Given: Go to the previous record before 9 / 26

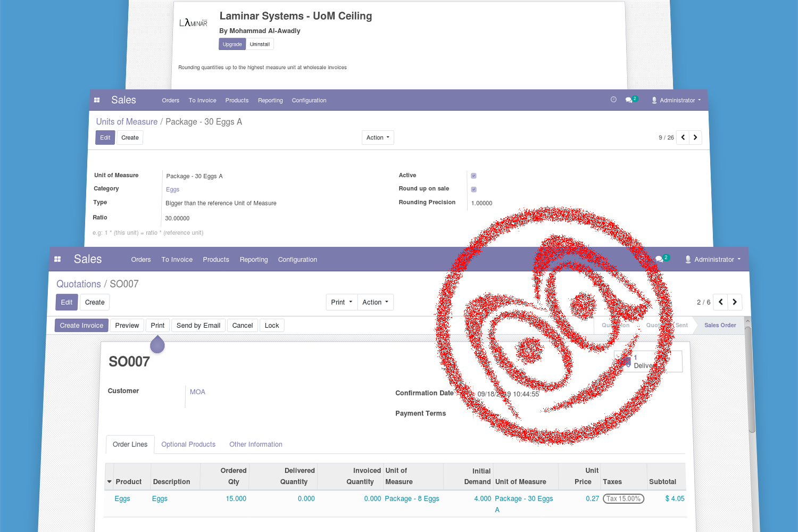Looking at the screenshot, I should (x=683, y=137).
